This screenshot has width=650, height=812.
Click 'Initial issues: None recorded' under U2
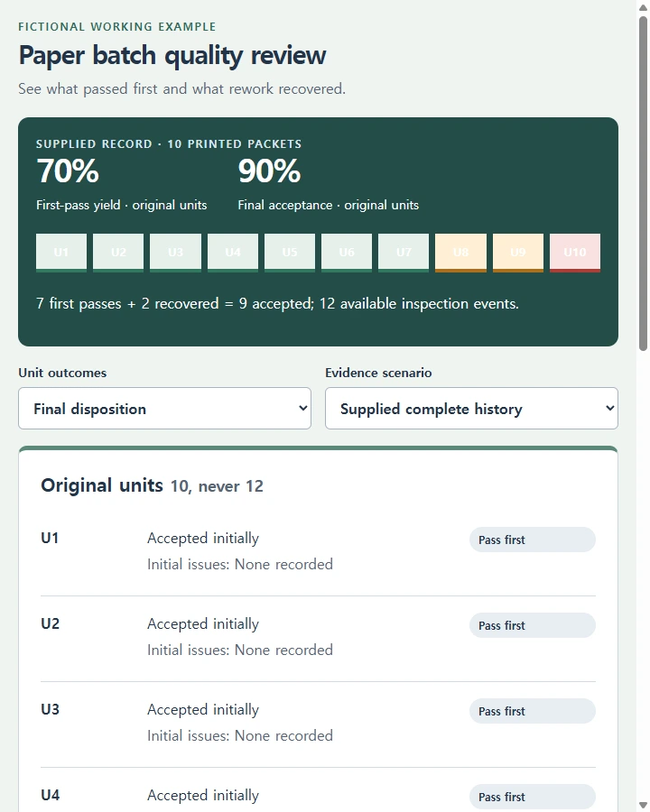pyautogui.click(x=240, y=650)
